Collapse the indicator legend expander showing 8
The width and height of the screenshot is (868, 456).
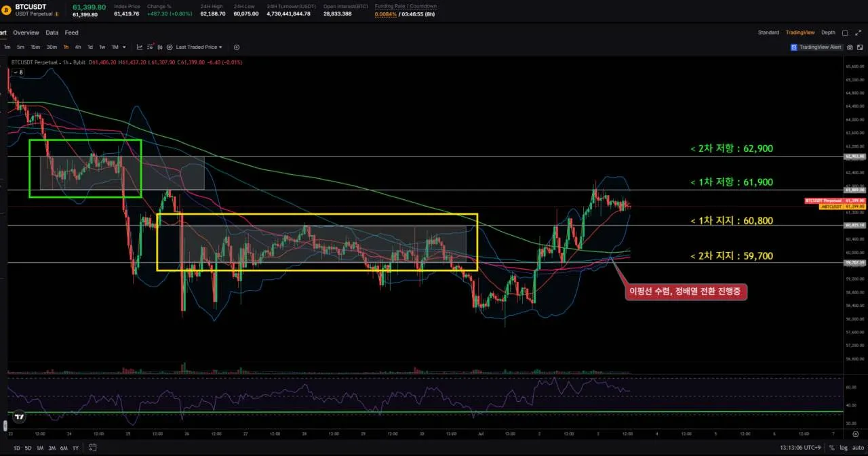18,72
